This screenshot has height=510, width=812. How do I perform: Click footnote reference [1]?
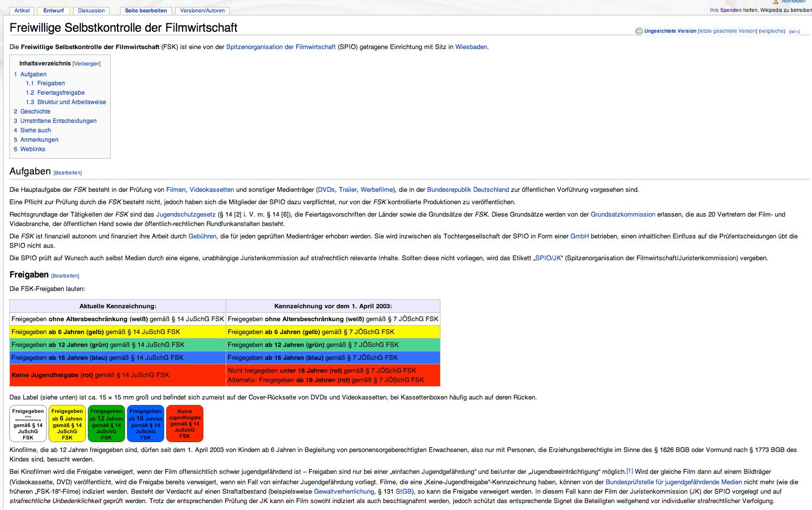pyautogui.click(x=629, y=471)
